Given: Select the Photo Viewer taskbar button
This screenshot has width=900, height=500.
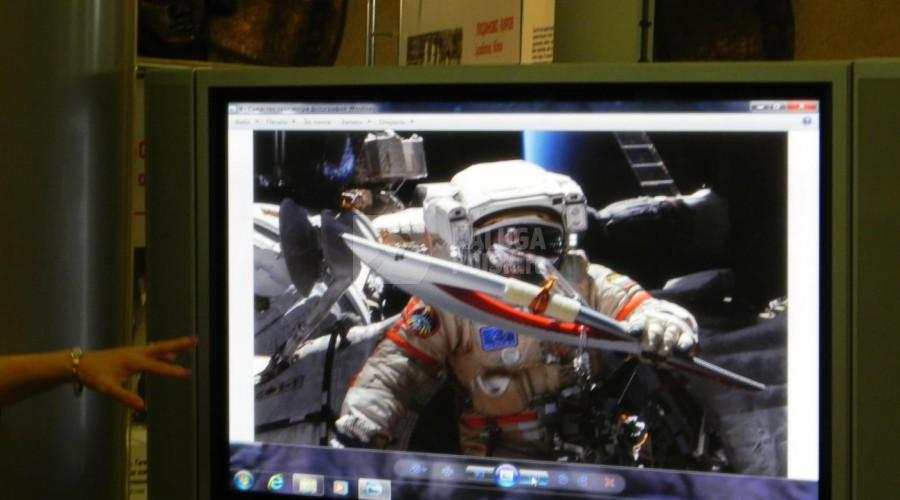Looking at the screenshot, I should (x=374, y=489).
